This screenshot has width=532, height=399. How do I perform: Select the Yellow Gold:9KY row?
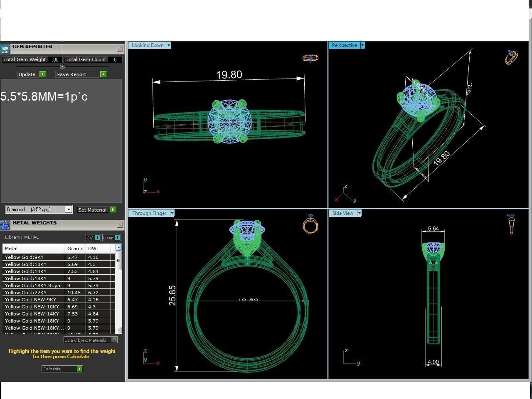pyautogui.click(x=59, y=257)
